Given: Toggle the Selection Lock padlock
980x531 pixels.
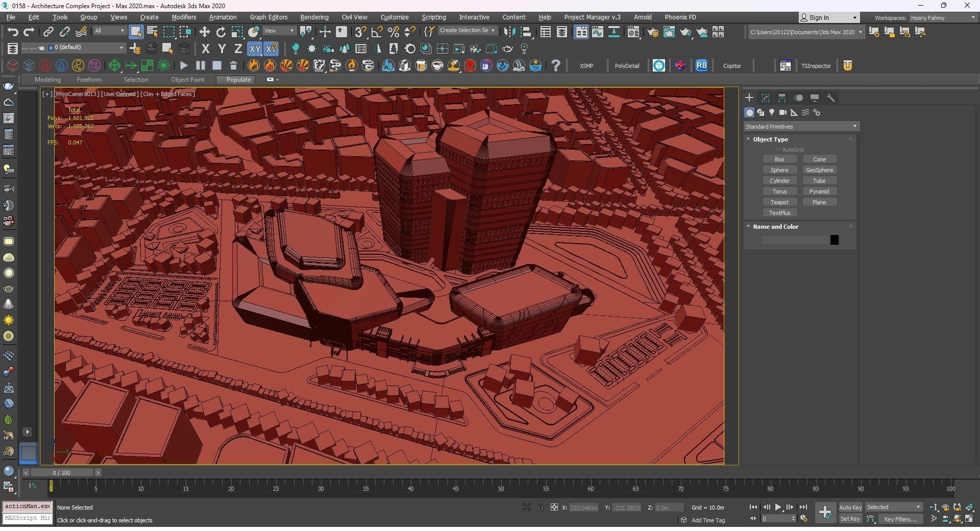Looking at the screenshot, I should point(541,508).
